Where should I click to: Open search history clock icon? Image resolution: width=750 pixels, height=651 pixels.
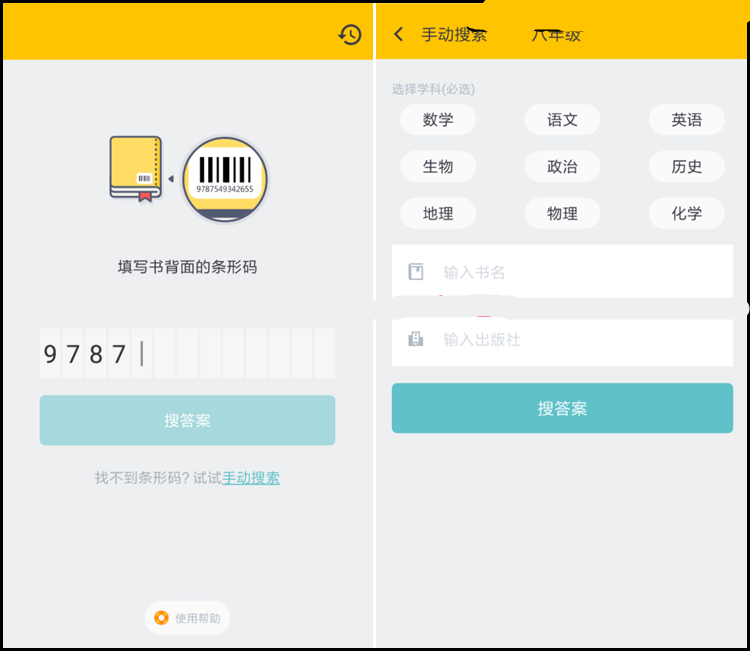350,35
